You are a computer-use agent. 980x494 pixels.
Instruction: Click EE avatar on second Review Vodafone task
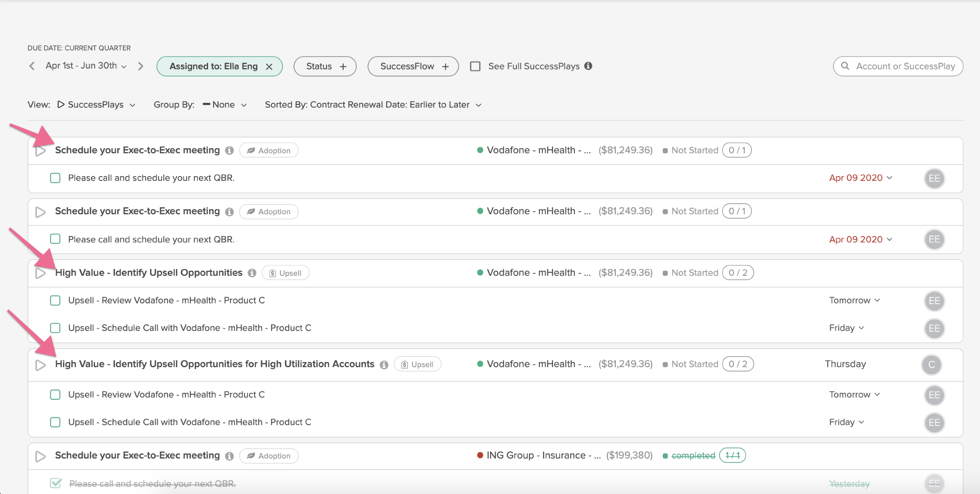pyautogui.click(x=934, y=395)
